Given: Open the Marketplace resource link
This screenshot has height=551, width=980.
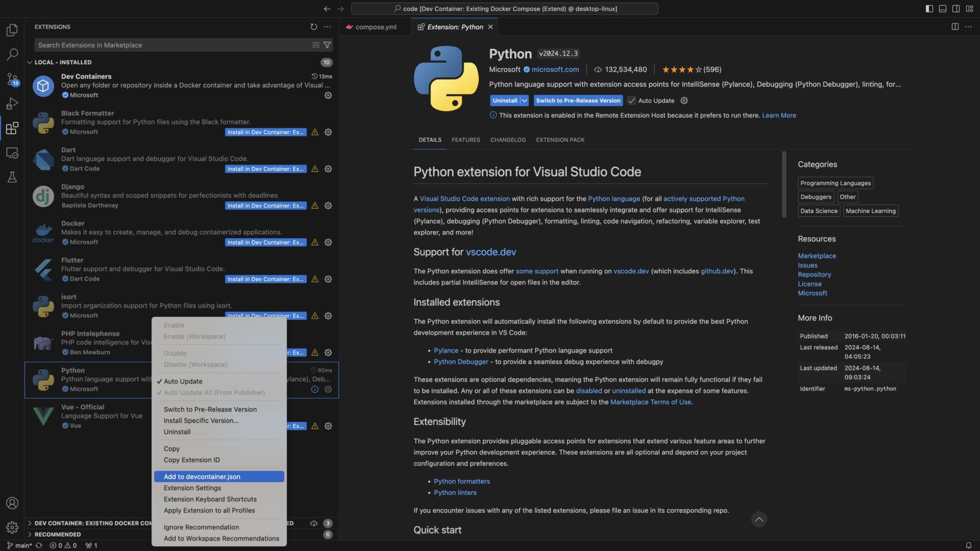Looking at the screenshot, I should (817, 256).
